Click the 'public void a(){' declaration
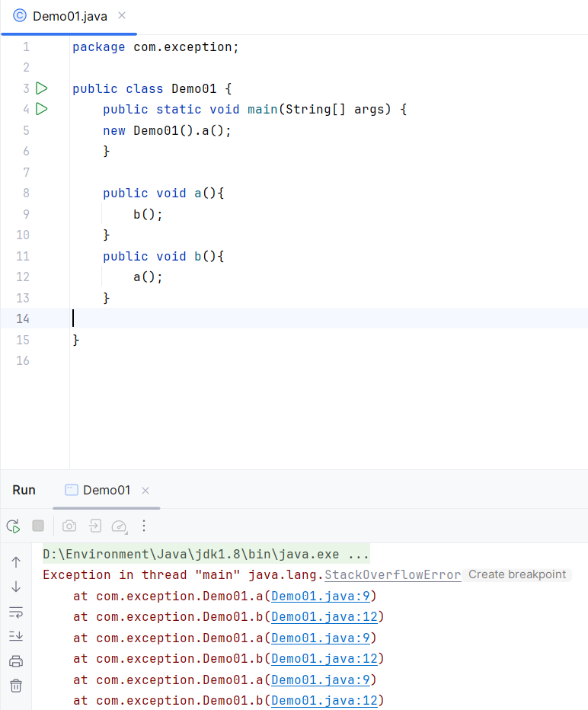The height and width of the screenshot is (710, 588). 163,193
